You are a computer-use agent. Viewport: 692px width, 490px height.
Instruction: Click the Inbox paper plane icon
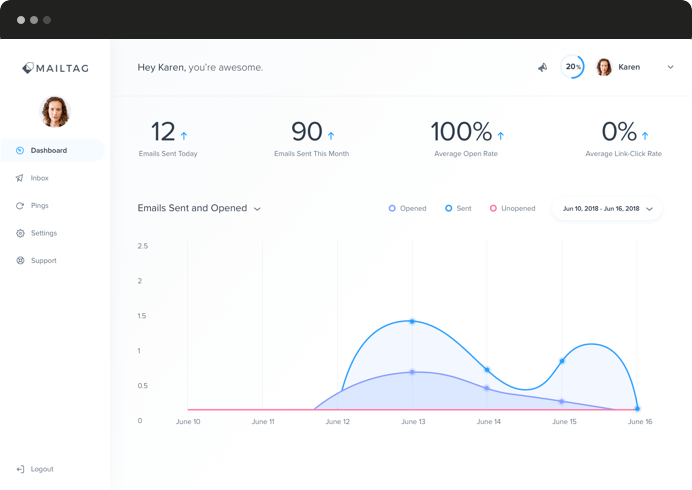tap(20, 178)
